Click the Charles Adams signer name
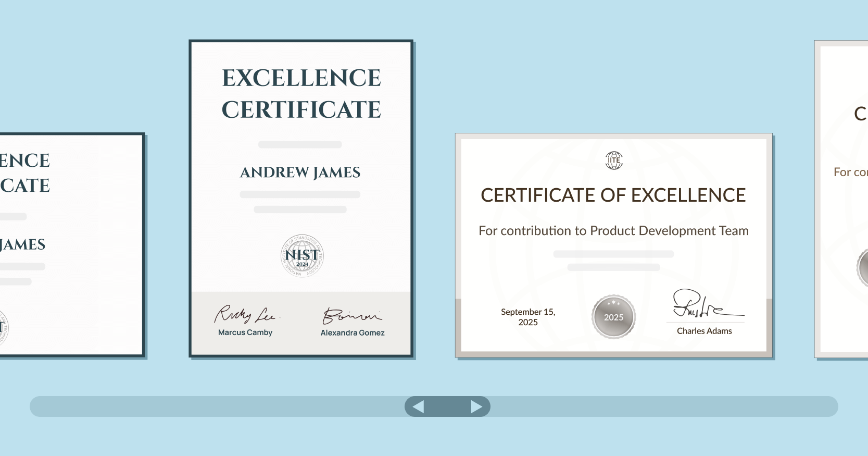 [704, 331]
